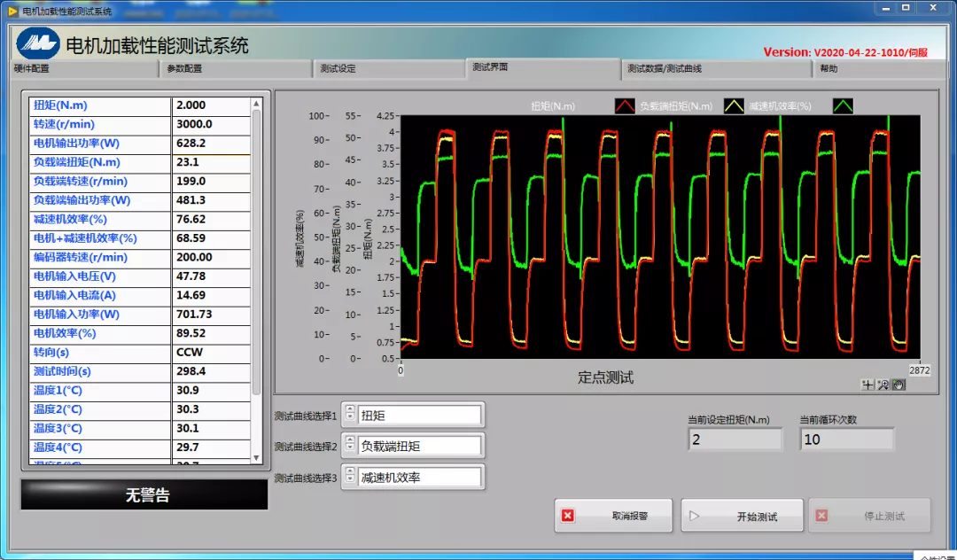Image resolution: width=957 pixels, height=560 pixels.
Task: Click the yellow 负载端扭矩 plot legend icon
Action: 735,106
